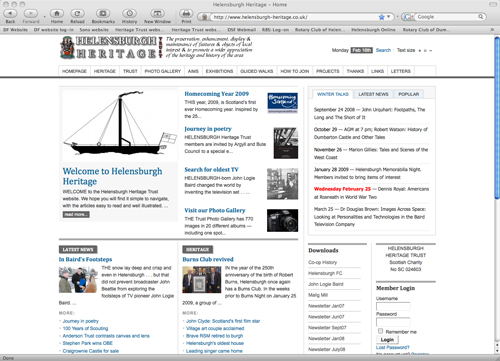
Task: Download the John Logie Baird file
Action: [326, 284]
